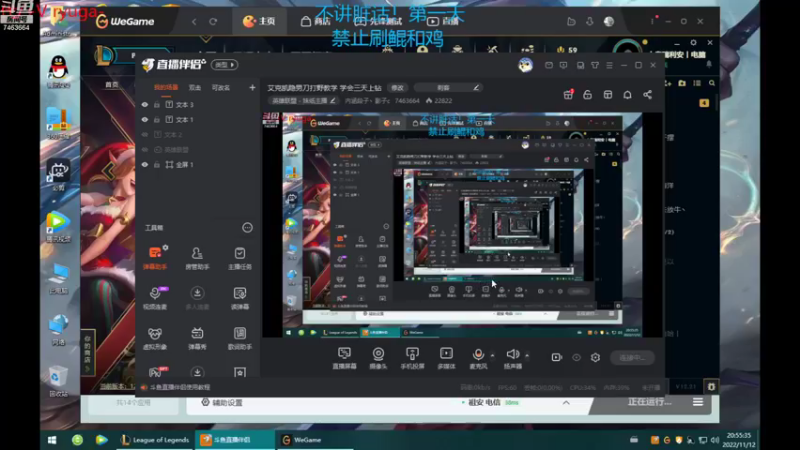Click the record video camera icon
This screenshot has height=450, width=800.
click(557, 358)
